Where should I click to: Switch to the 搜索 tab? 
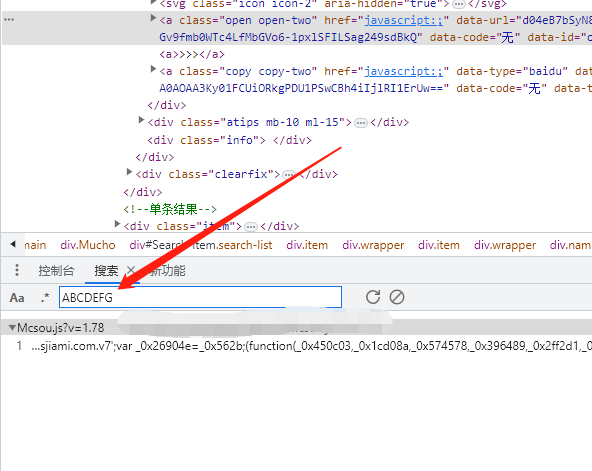tap(106, 271)
